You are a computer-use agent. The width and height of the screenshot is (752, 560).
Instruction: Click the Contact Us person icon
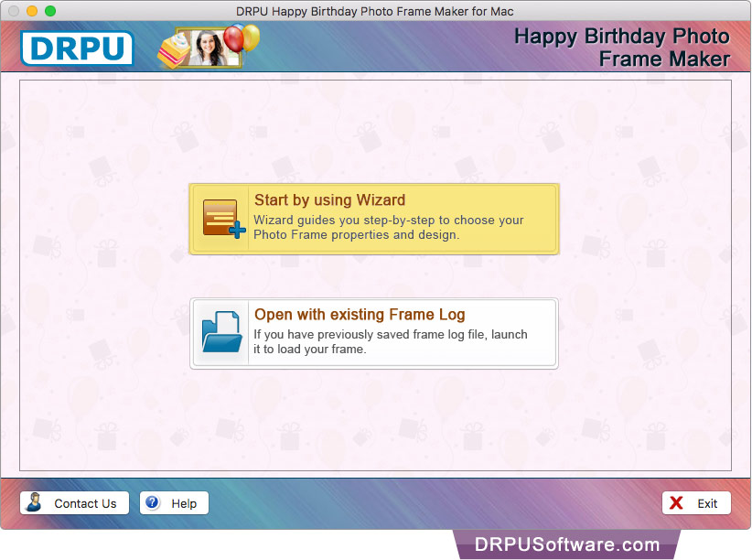tap(34, 502)
